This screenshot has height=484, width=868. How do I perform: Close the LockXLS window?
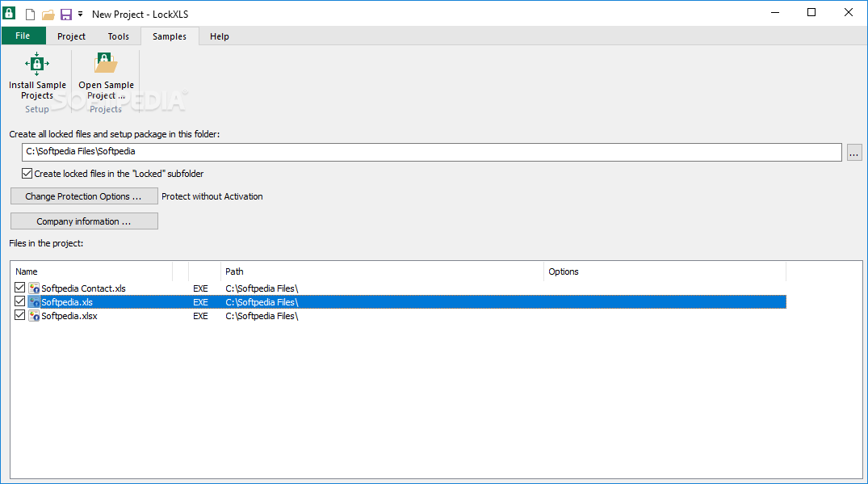tap(848, 13)
